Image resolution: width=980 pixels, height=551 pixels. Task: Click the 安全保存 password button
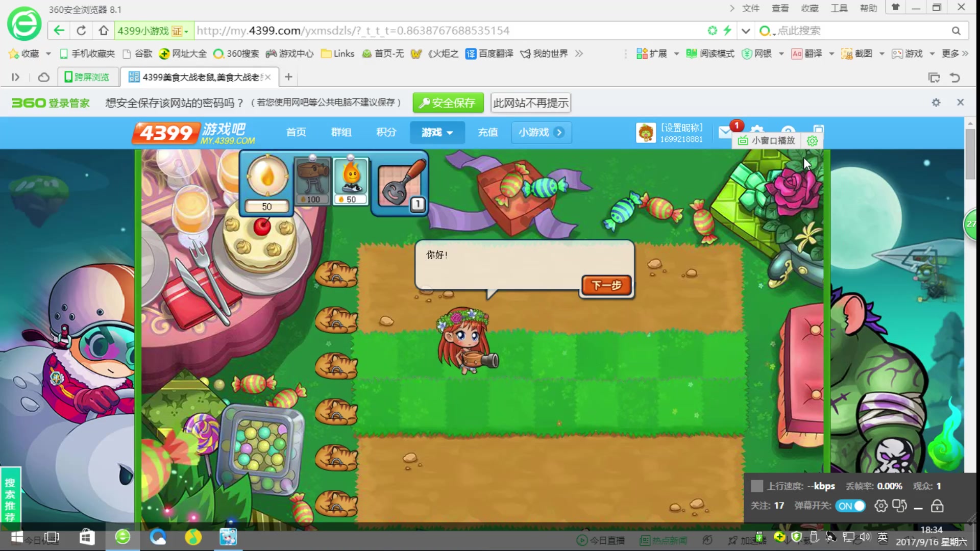point(447,103)
